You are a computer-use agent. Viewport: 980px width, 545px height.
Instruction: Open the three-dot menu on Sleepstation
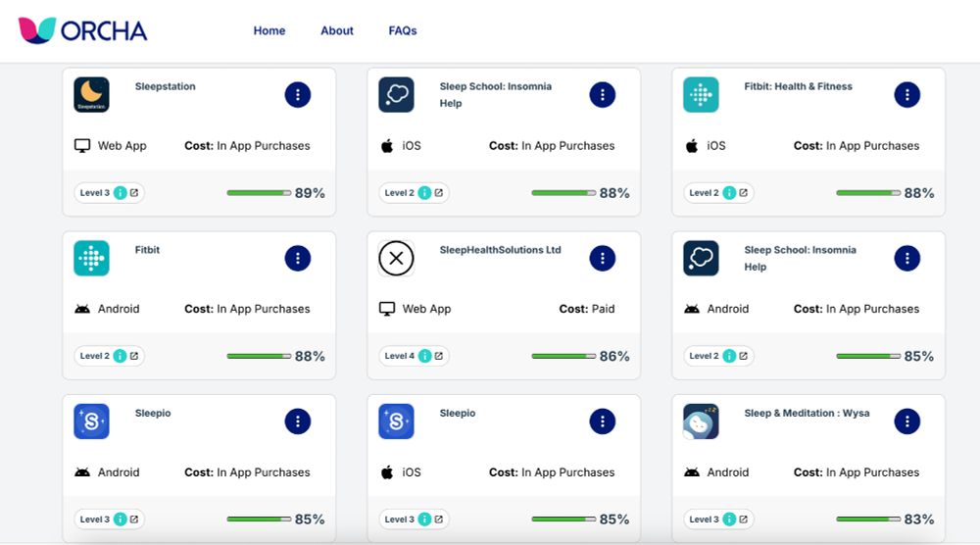pyautogui.click(x=298, y=94)
